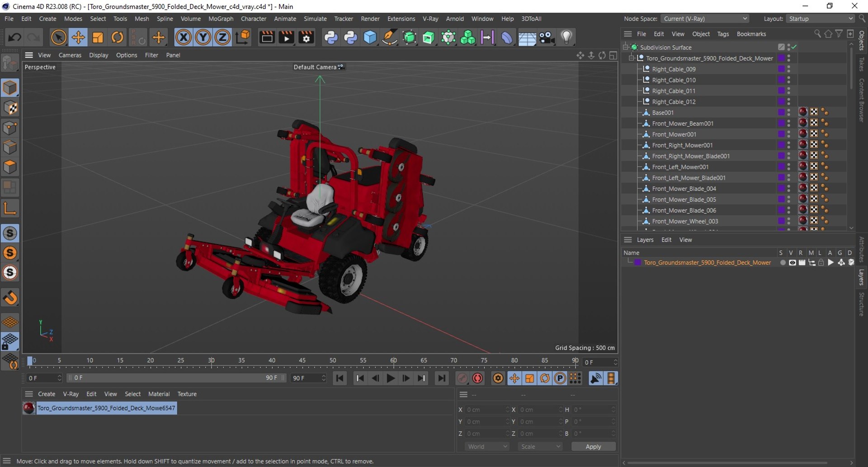Select the Live Selection tool
Screen dimensions: 868x467
(58, 37)
